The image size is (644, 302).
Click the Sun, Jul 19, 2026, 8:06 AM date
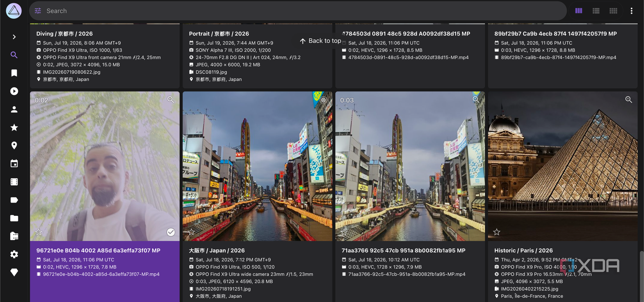[82, 43]
